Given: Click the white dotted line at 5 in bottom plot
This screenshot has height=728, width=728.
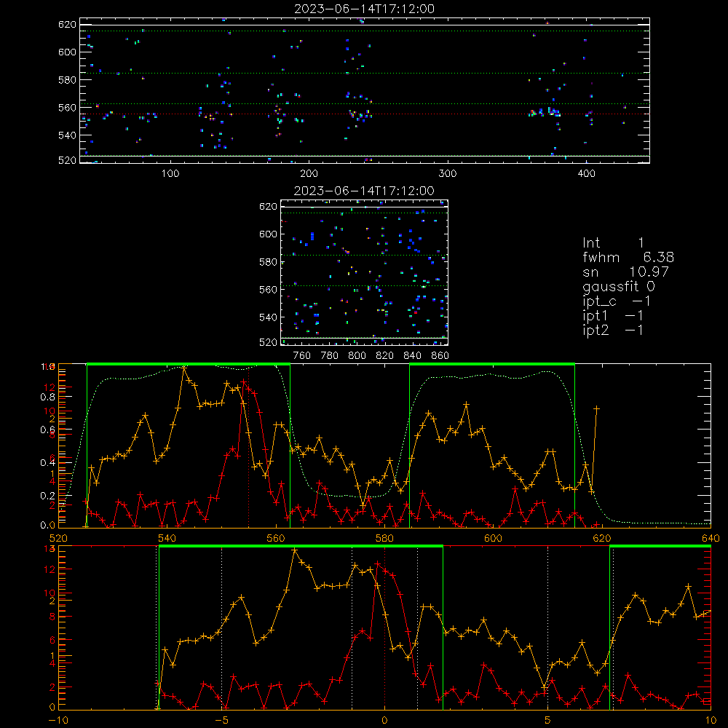Looking at the screenshot, I should pos(548,627).
